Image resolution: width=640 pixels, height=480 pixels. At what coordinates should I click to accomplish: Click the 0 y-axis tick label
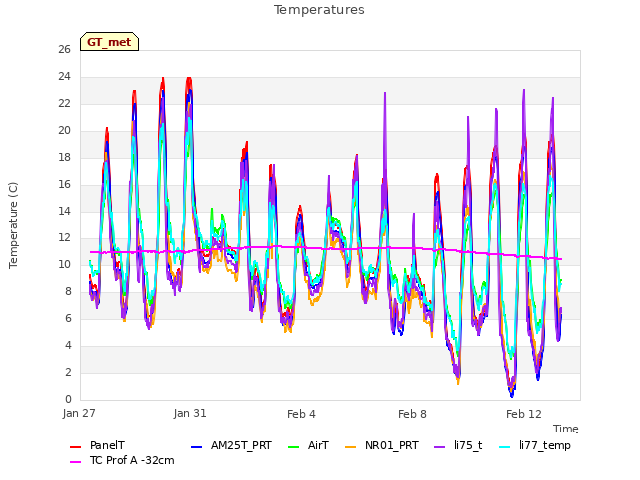pyautogui.click(x=68, y=399)
